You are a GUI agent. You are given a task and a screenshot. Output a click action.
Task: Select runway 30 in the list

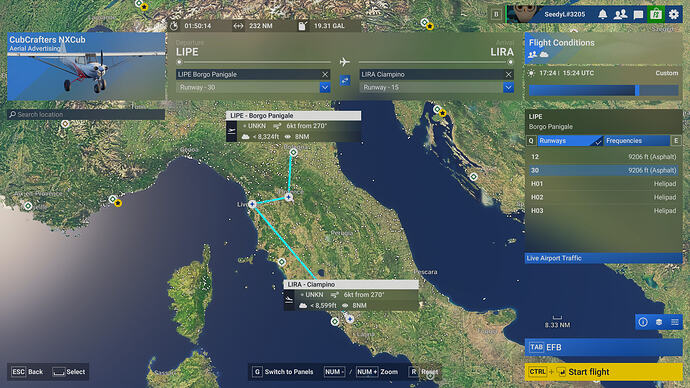pos(603,170)
